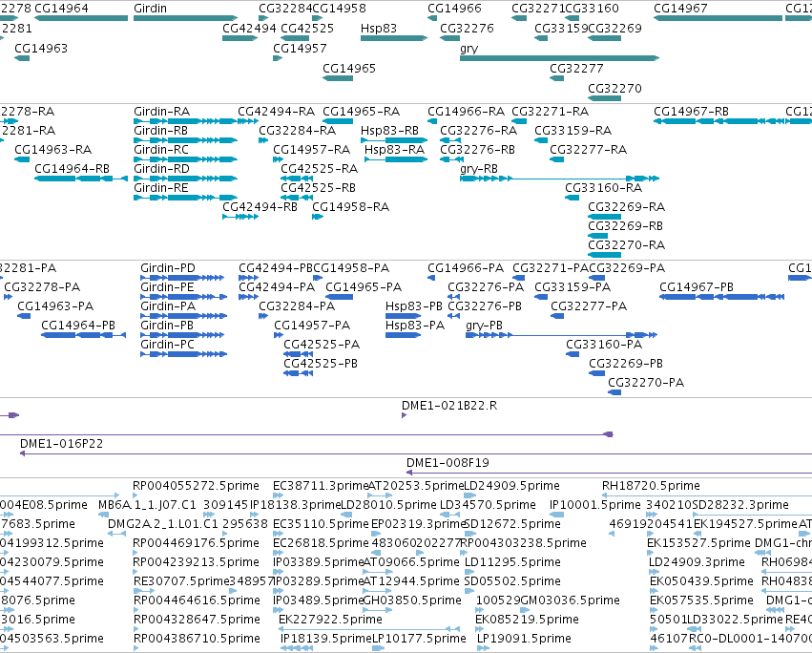Screen dimensions: 812x653
Task: Select BAC end DME1-021B22.R
Action: 449,406
